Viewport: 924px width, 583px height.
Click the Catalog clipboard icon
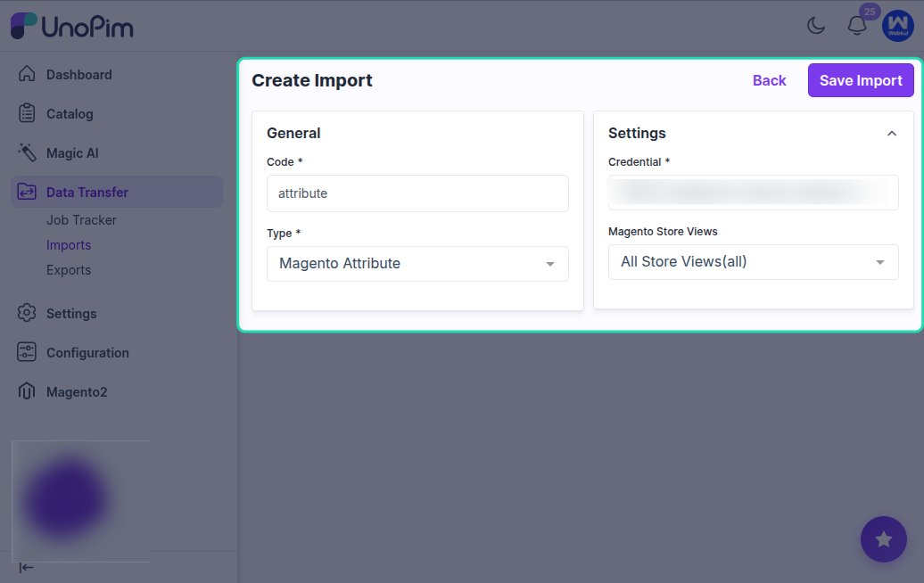click(x=27, y=113)
